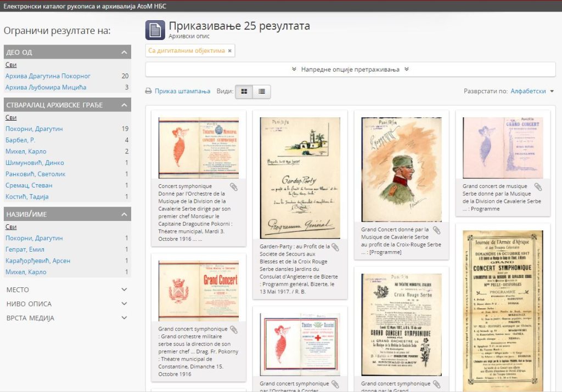
Task: Filter creator by 'Костић, Тадија'
Action: (27, 196)
